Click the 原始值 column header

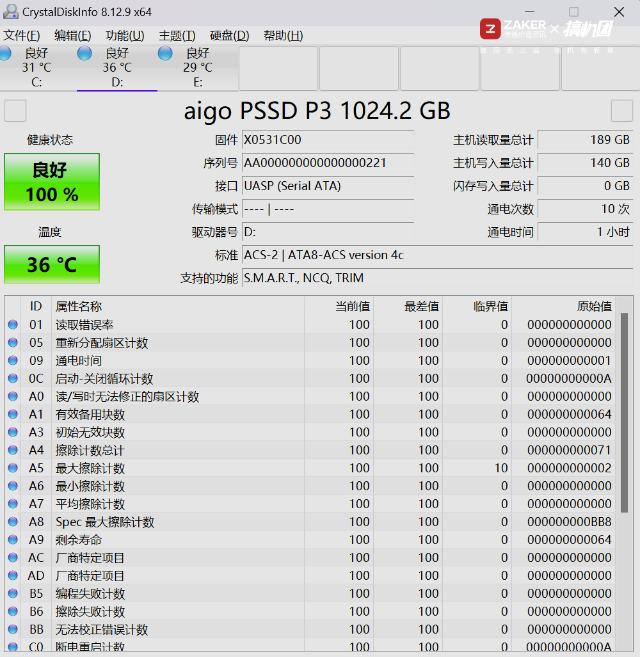563,306
